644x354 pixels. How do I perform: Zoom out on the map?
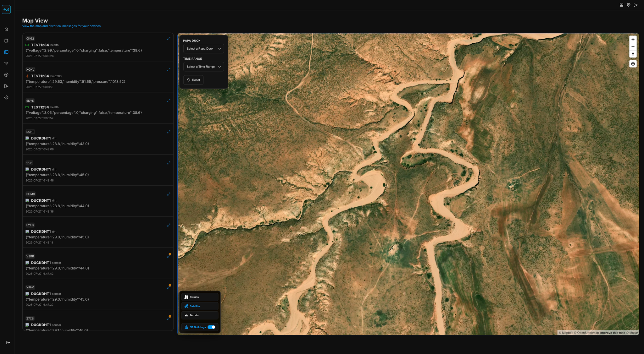click(633, 46)
